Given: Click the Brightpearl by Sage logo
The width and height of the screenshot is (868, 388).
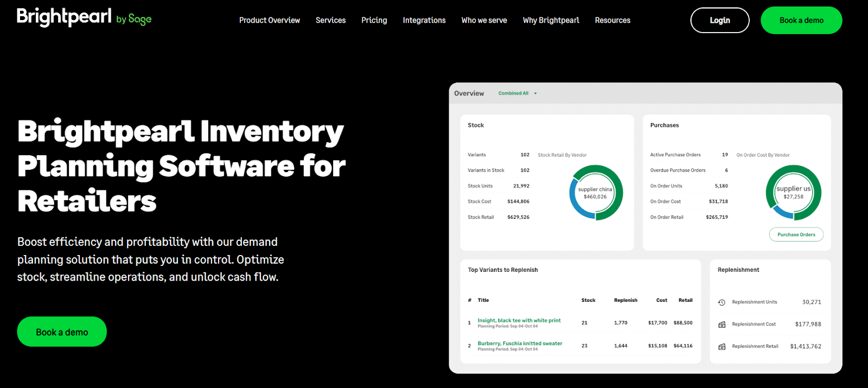Looking at the screenshot, I should [84, 17].
